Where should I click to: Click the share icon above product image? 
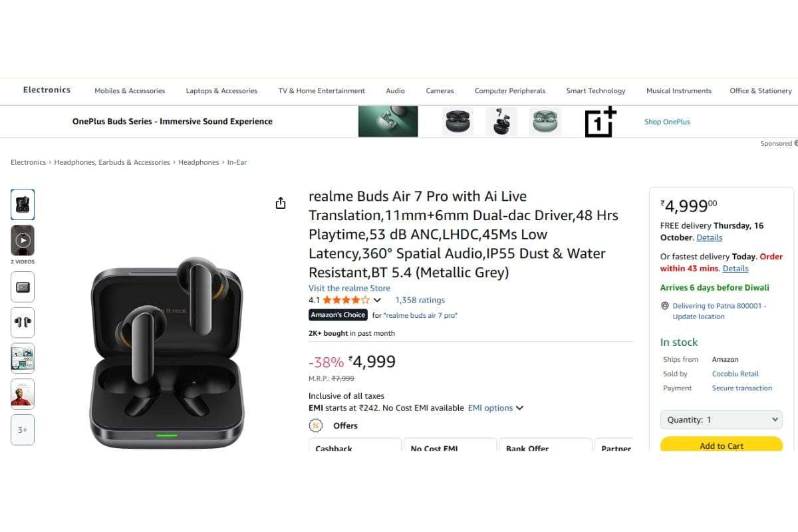click(281, 203)
